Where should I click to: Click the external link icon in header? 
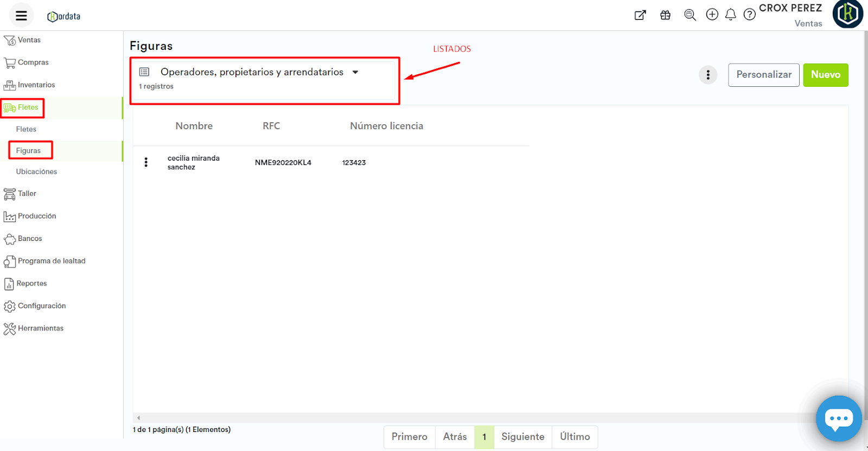coord(640,15)
